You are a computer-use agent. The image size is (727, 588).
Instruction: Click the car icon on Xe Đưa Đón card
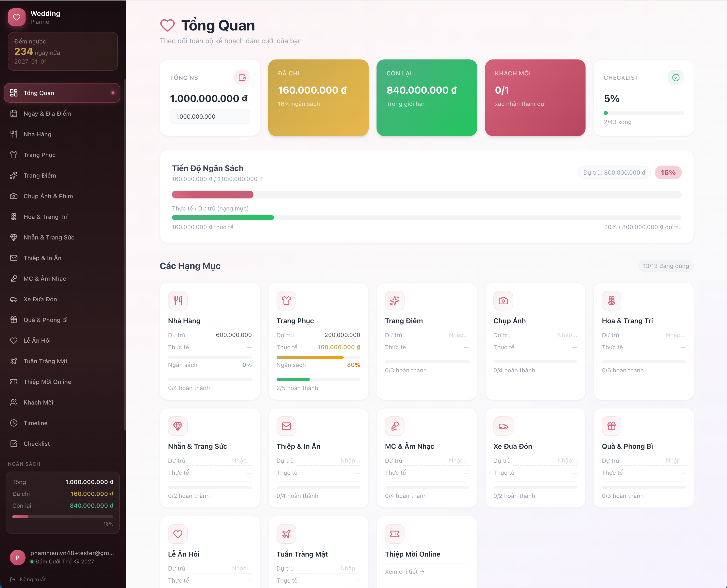(x=503, y=426)
